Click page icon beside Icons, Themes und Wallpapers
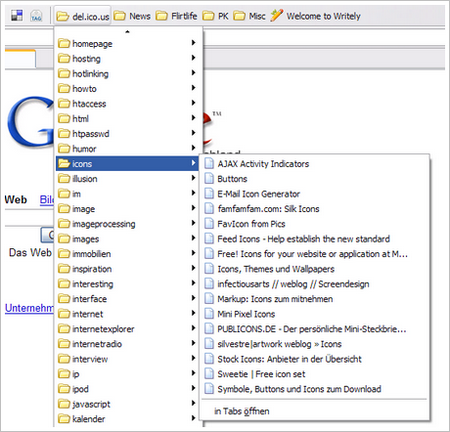Viewport: 450px width, 432px height. pos(209,269)
